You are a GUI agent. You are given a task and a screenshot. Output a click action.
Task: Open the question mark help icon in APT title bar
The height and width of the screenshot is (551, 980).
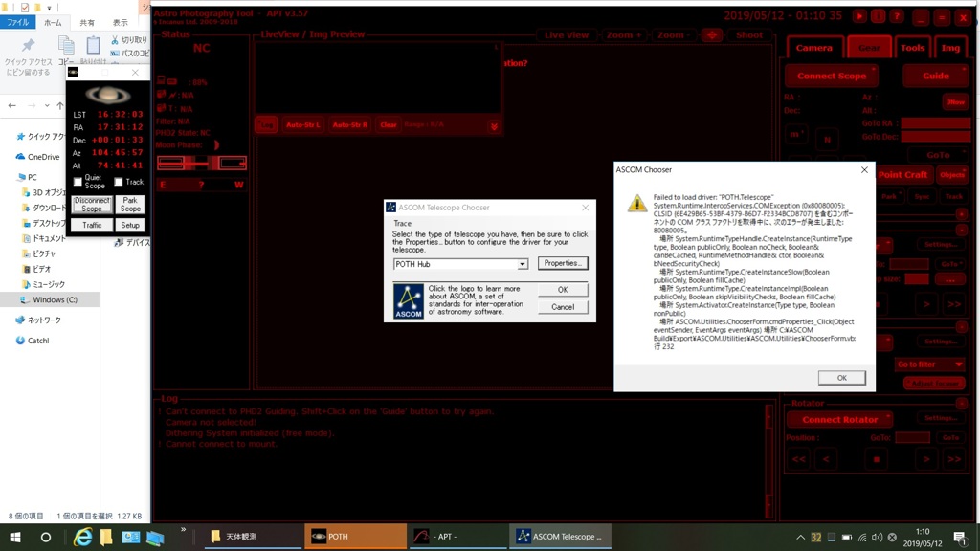pyautogui.click(x=896, y=16)
